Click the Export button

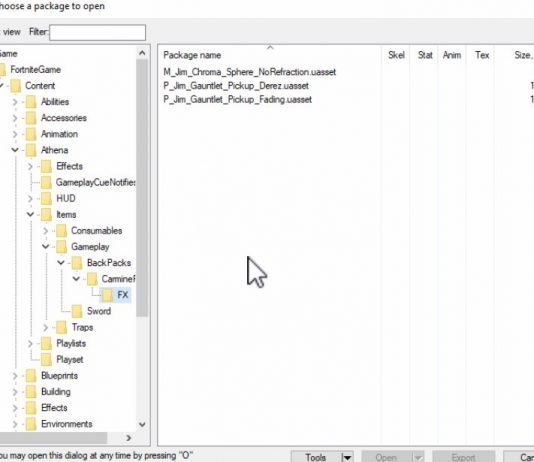tap(464, 457)
